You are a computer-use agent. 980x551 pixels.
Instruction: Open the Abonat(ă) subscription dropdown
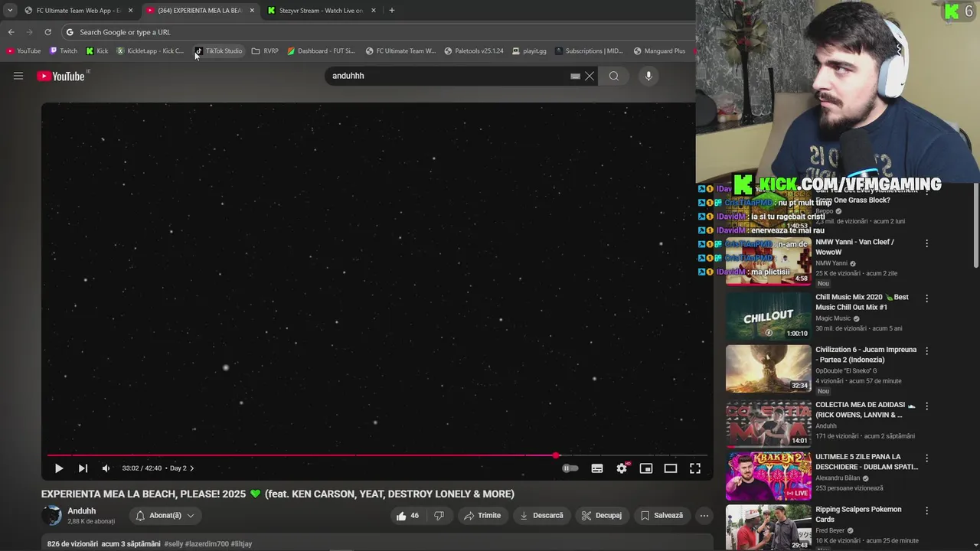tap(165, 516)
